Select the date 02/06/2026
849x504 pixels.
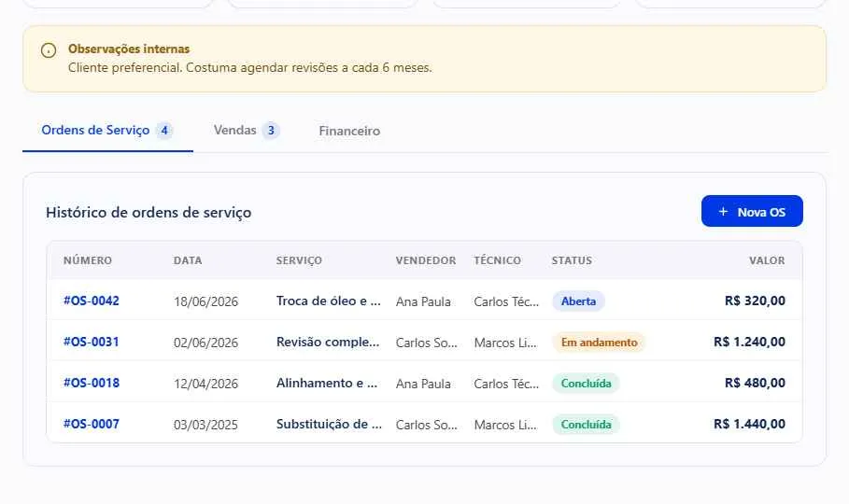[205, 343]
